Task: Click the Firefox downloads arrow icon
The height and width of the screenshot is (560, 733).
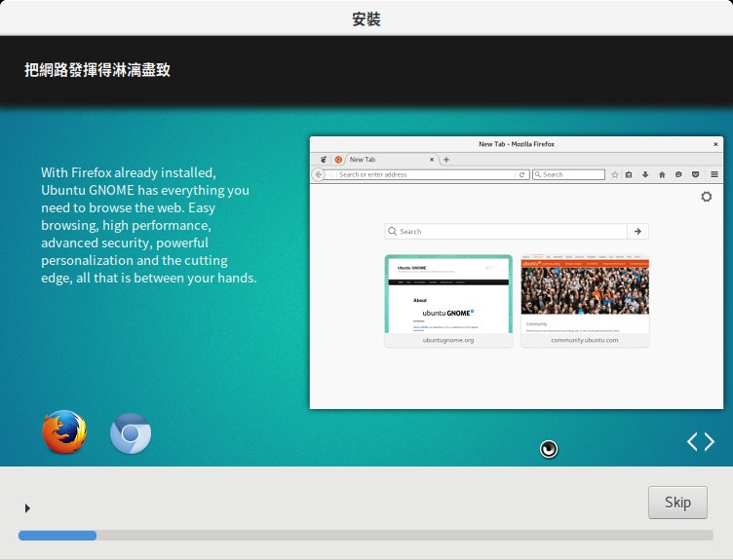Action: [x=645, y=174]
